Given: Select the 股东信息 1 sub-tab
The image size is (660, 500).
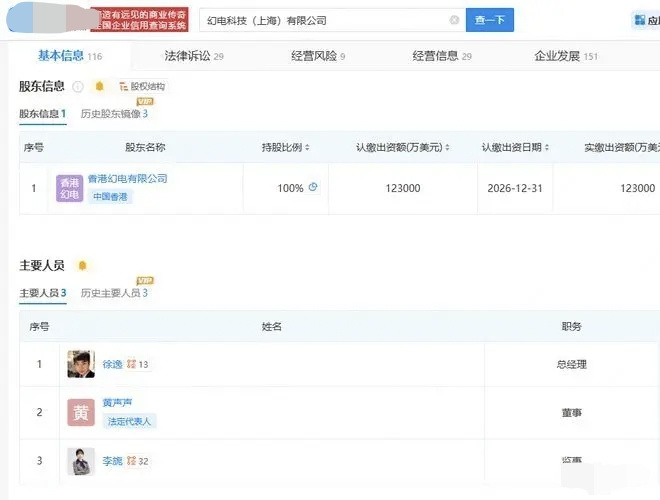Looking at the screenshot, I should [x=43, y=114].
